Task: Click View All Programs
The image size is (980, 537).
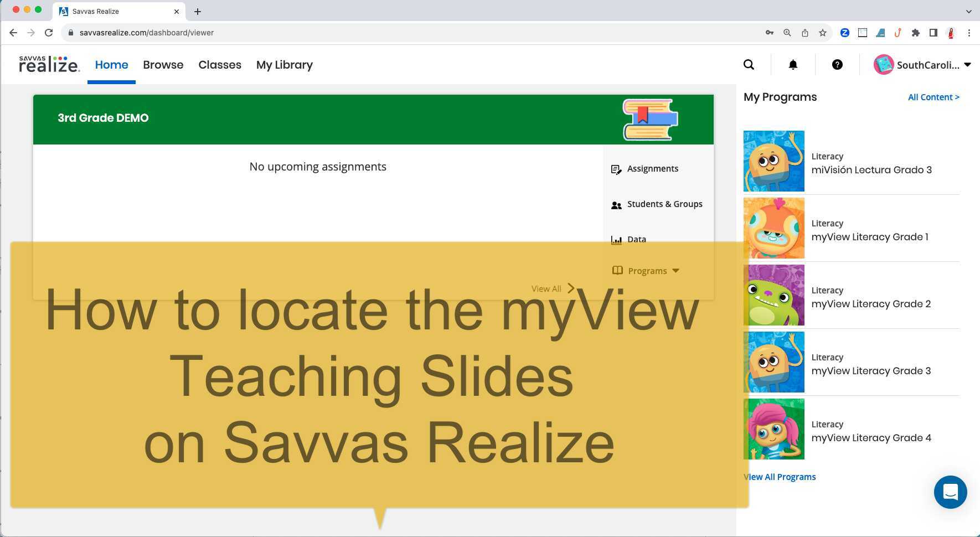Action: pos(780,477)
